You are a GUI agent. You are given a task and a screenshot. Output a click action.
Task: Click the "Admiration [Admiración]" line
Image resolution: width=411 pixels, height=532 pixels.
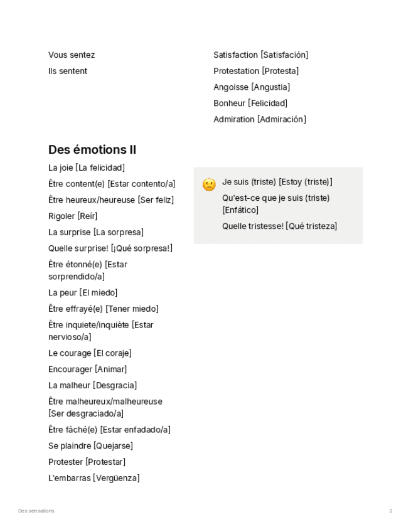pos(260,119)
